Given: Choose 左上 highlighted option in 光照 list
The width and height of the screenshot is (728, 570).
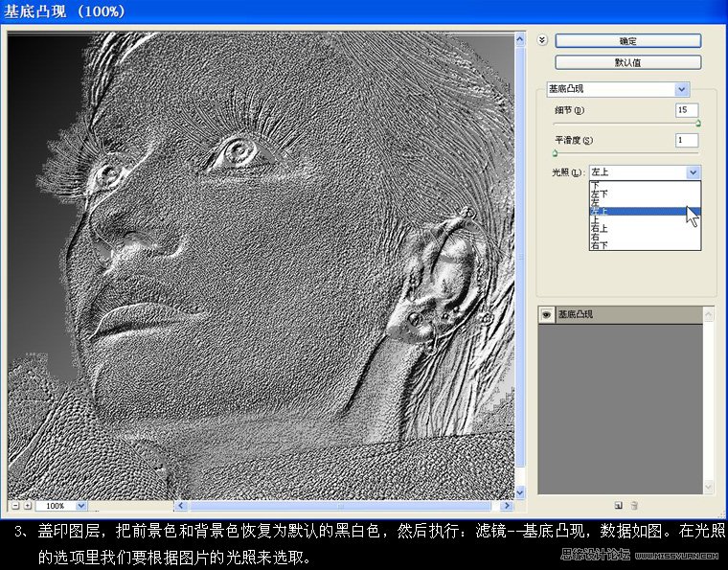Looking at the screenshot, I should pyautogui.click(x=645, y=211).
